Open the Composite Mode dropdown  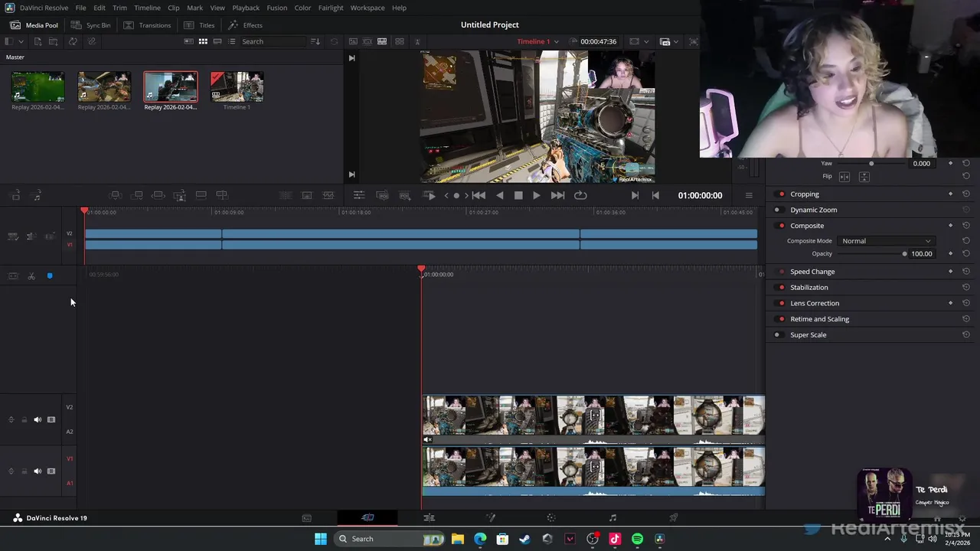click(x=887, y=241)
